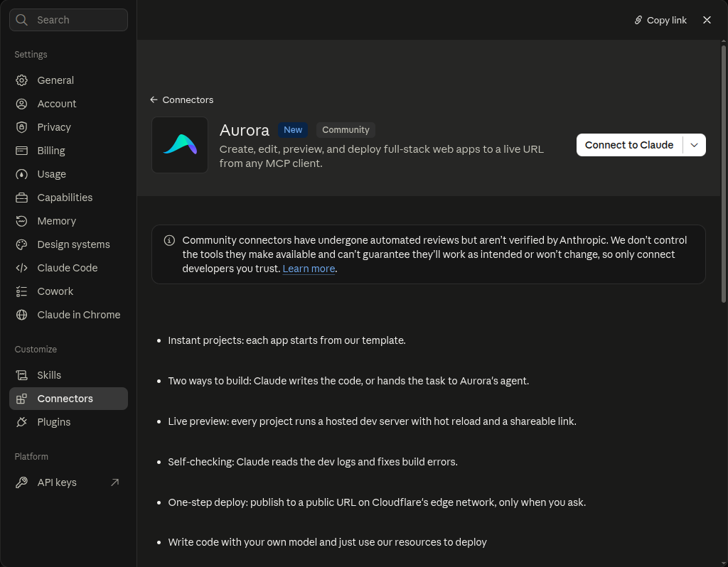Screen dimensions: 728x567
Task: Click the Privacy shield icon
Action: pyautogui.click(x=21, y=127)
